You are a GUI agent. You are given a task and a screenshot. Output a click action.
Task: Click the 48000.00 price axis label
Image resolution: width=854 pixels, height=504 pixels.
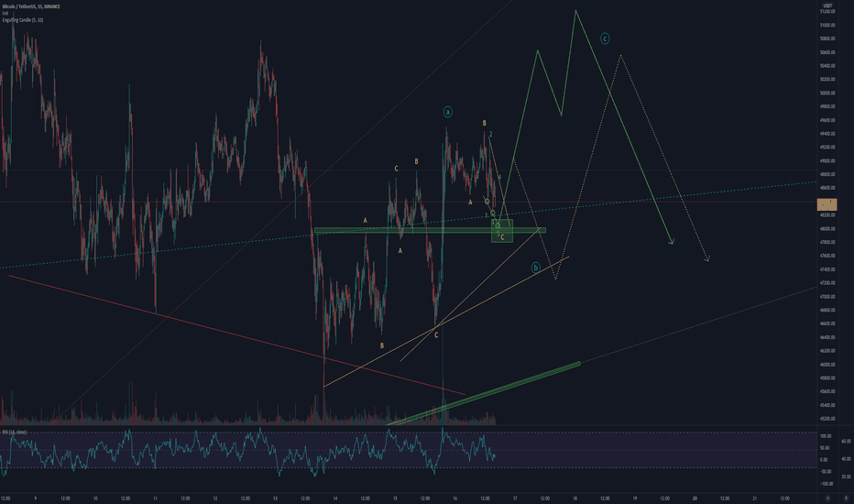[x=827, y=229]
